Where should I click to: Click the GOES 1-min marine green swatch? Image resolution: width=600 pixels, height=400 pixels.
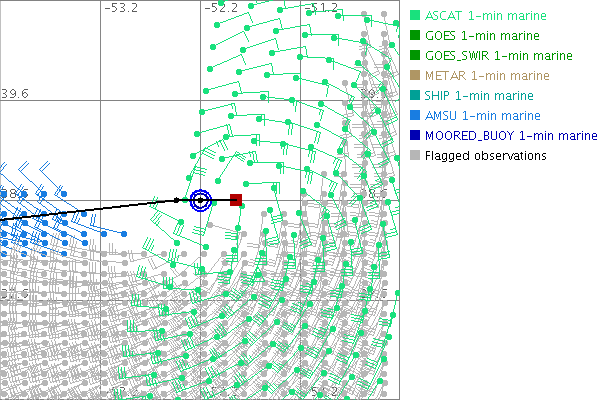415,36
